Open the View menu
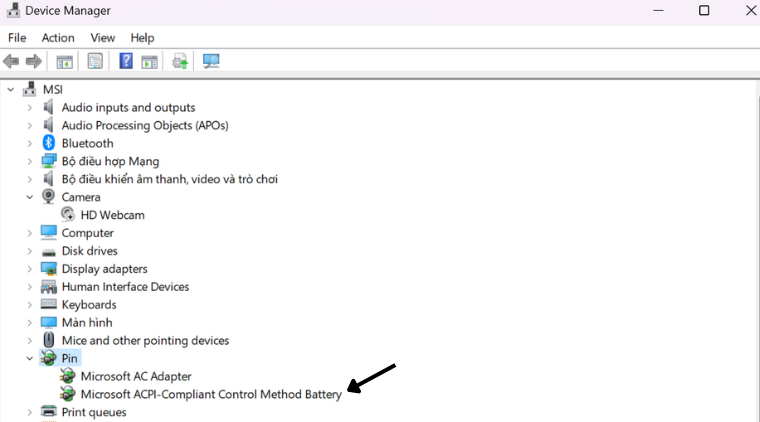The image size is (760, 422). [103, 38]
